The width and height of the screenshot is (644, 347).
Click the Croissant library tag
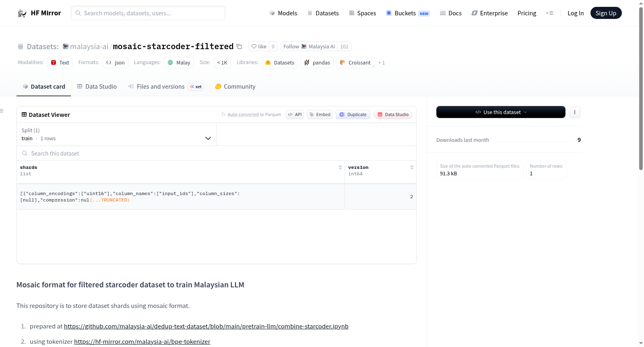tap(355, 62)
